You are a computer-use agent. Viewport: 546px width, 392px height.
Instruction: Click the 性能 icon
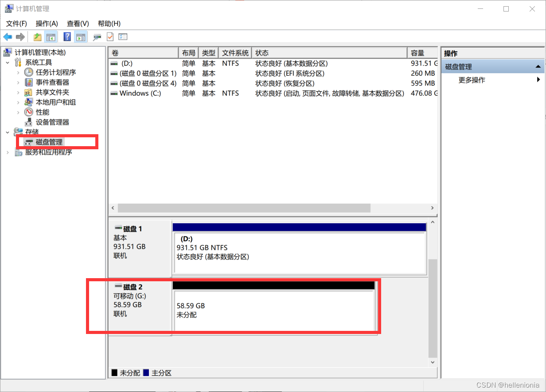(29, 112)
